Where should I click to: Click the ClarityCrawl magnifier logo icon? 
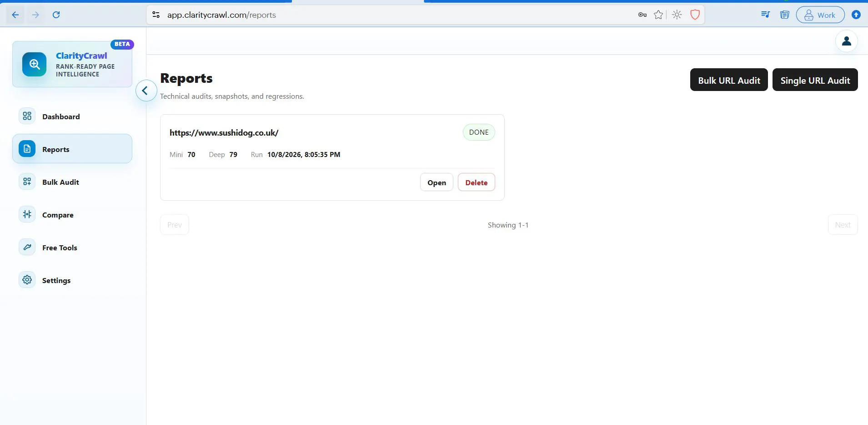point(35,64)
